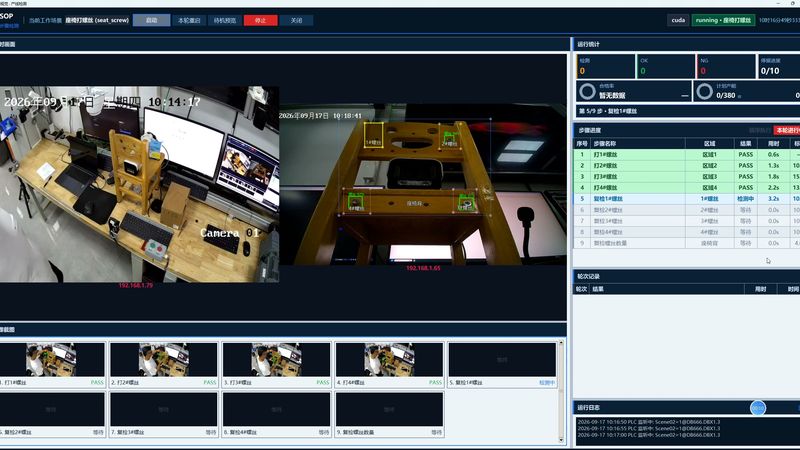
Task: Click the 步骤进度 panel title
Action: 589,130
